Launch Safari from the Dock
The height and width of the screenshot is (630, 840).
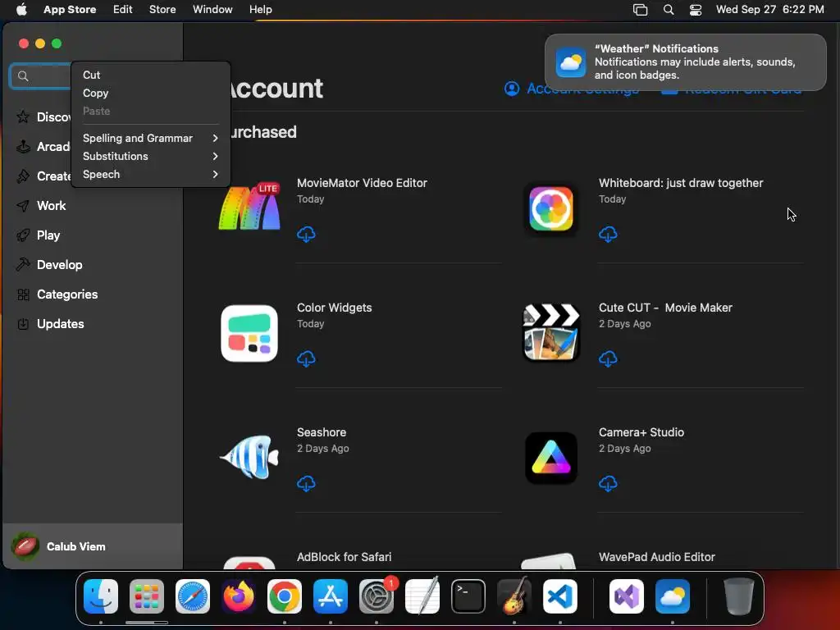pos(193,596)
